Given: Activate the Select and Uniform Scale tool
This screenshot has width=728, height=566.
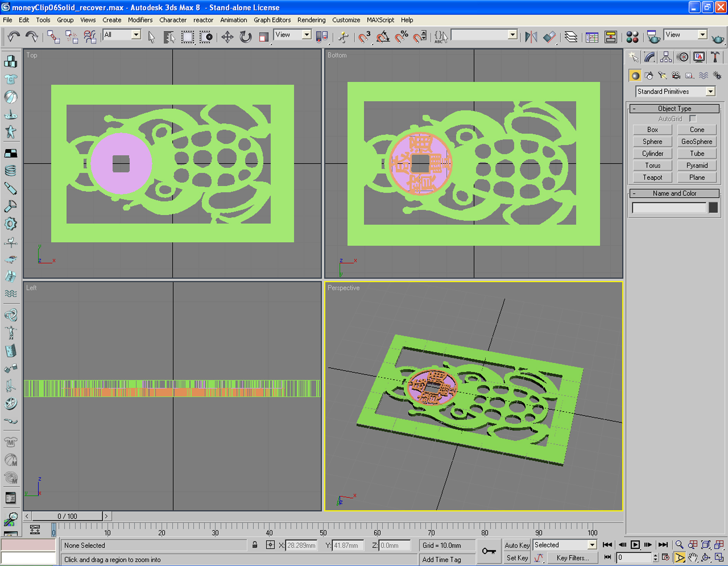Looking at the screenshot, I should [x=263, y=37].
